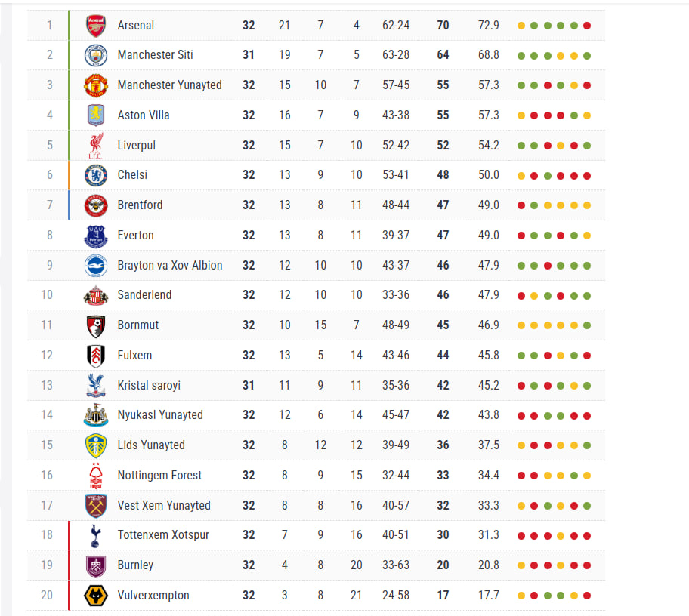The width and height of the screenshot is (689, 616).
Task: Open the Nottingem Forest team link
Action: click(159, 476)
